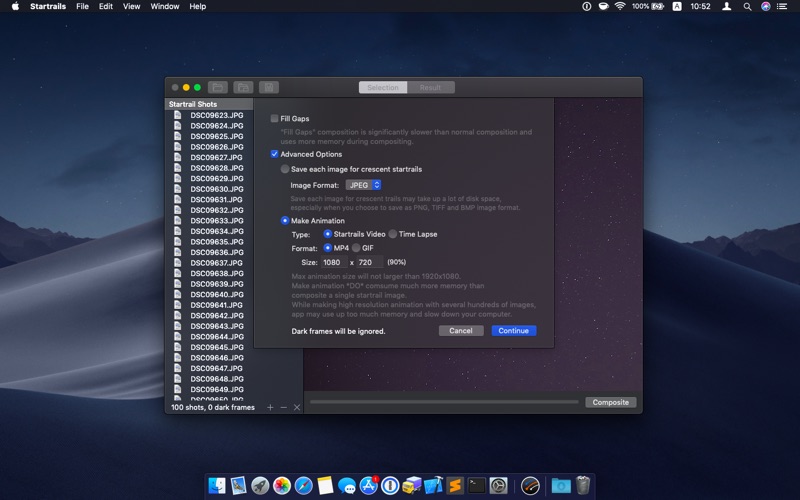Uncheck the Advanced Options checkbox
The height and width of the screenshot is (500, 800).
[274, 154]
